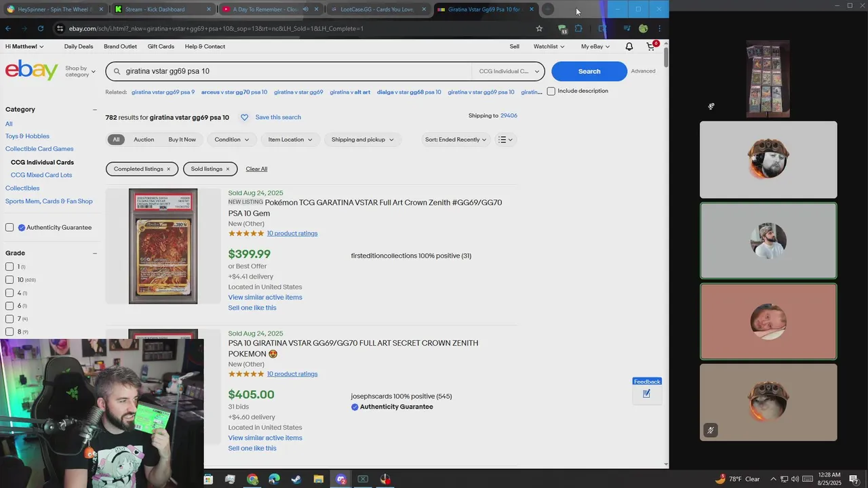868x488 pixels.
Task: Open Steam from the taskbar
Action: tap(296, 479)
